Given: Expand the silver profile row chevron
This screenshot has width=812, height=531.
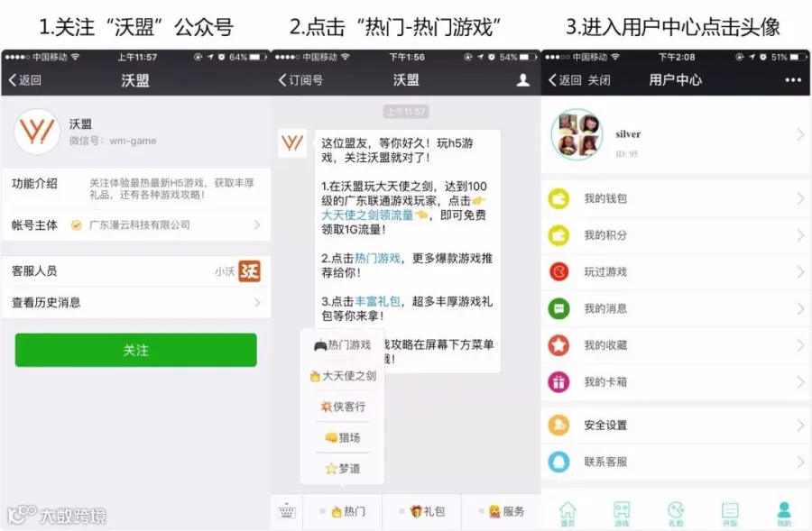Looking at the screenshot, I should [800, 134].
